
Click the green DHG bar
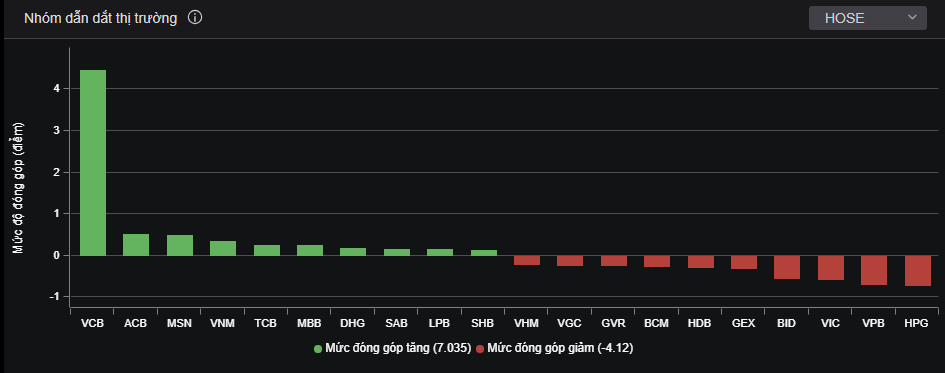[x=353, y=252]
